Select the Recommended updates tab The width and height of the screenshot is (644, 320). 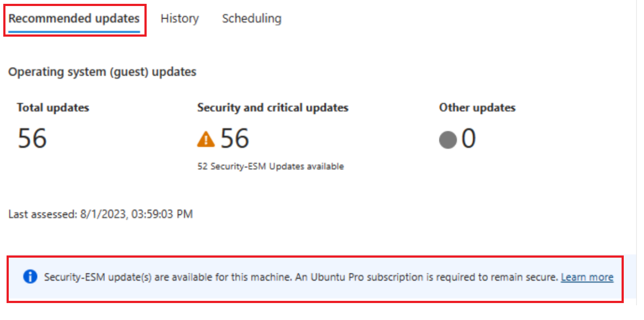74,18
